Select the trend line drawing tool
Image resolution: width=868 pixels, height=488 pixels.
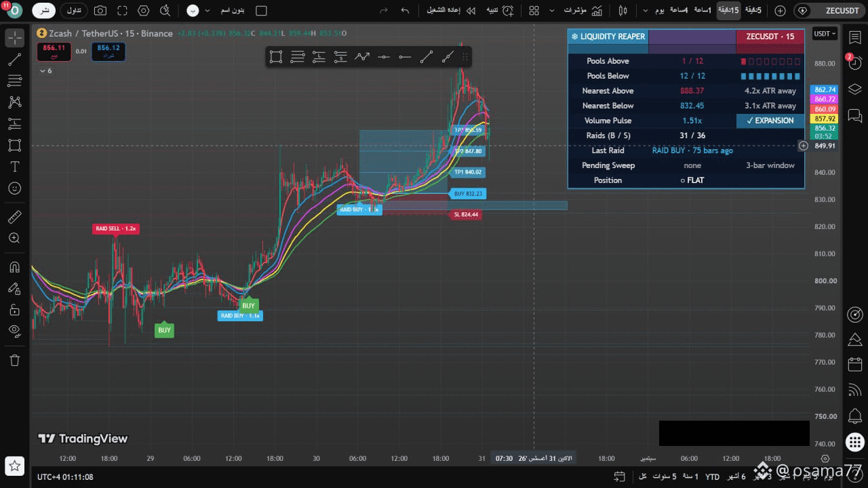14,60
